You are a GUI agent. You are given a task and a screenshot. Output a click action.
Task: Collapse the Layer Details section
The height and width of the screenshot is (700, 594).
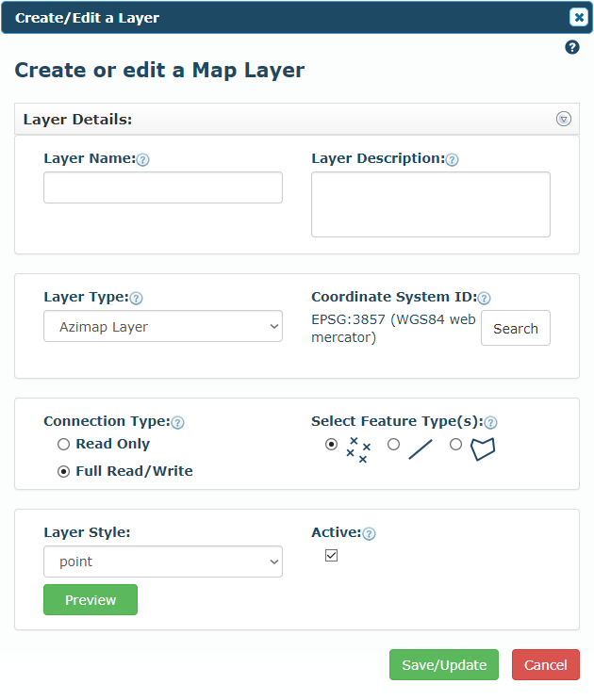coord(564,120)
